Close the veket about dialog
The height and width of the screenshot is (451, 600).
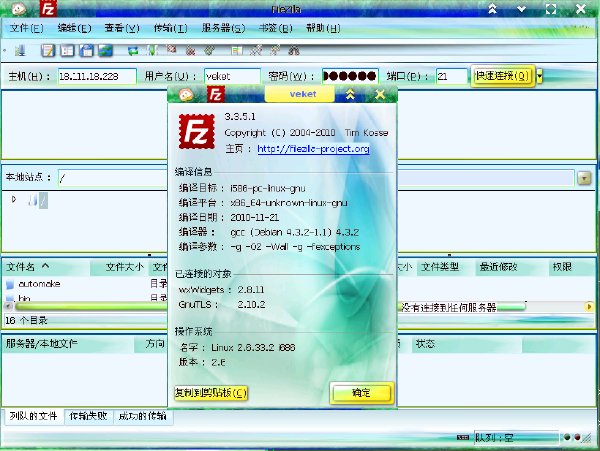[380, 94]
